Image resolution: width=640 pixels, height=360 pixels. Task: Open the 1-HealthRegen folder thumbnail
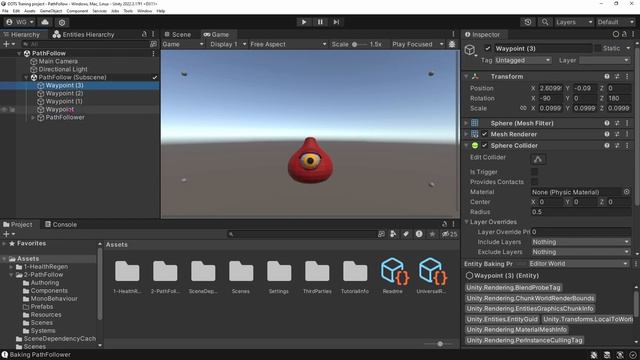click(x=127, y=271)
